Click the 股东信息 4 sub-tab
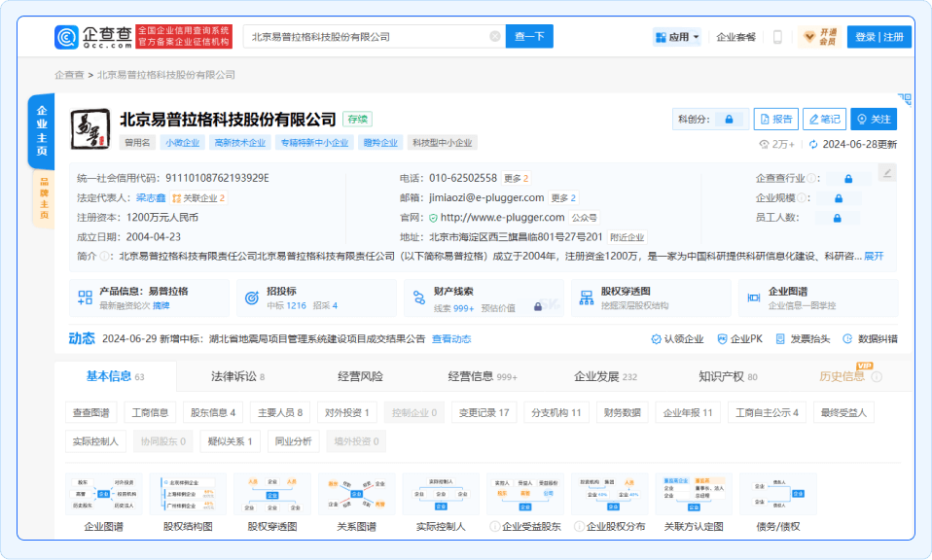Viewport: 932px width, 560px height. (x=213, y=412)
